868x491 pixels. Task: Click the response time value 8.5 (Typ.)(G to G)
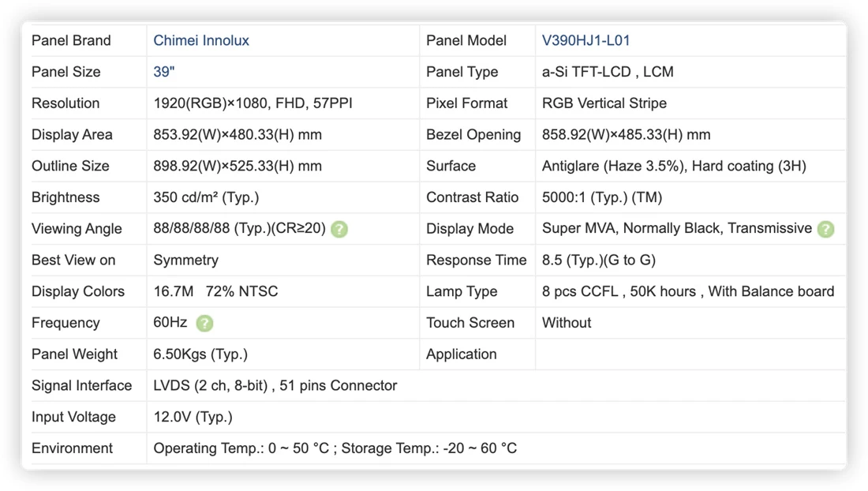599,260
